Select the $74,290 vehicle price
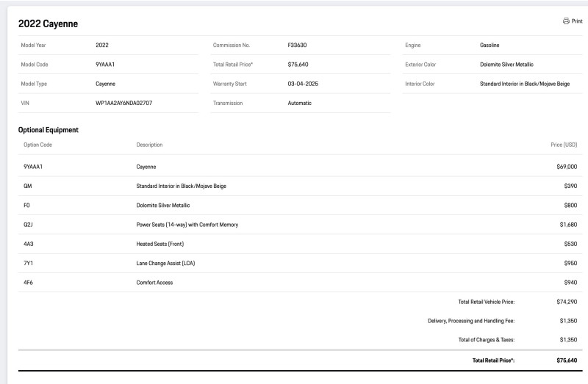Viewport: 588px width, 384px height. 567,302
